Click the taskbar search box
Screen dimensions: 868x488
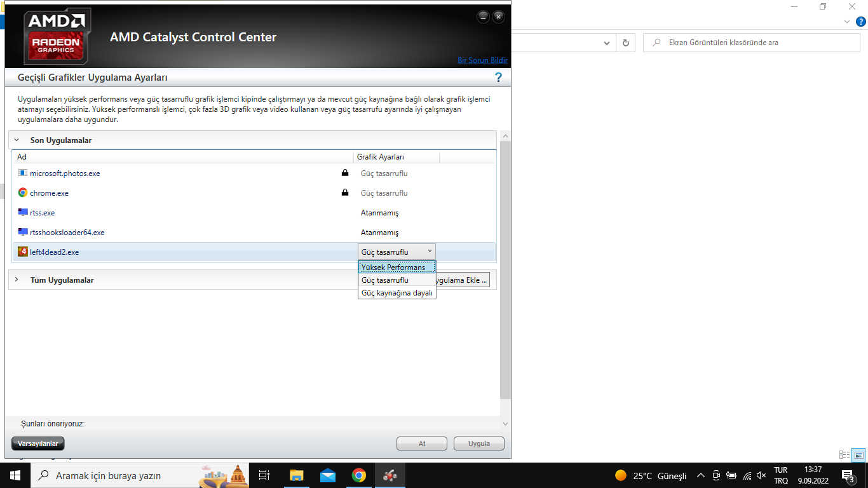pos(140,475)
